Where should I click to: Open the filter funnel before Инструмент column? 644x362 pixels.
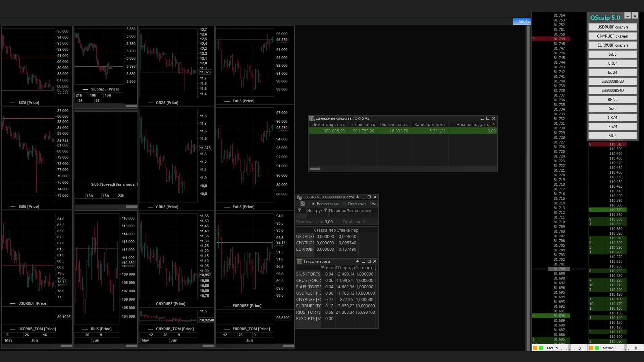(x=300, y=210)
